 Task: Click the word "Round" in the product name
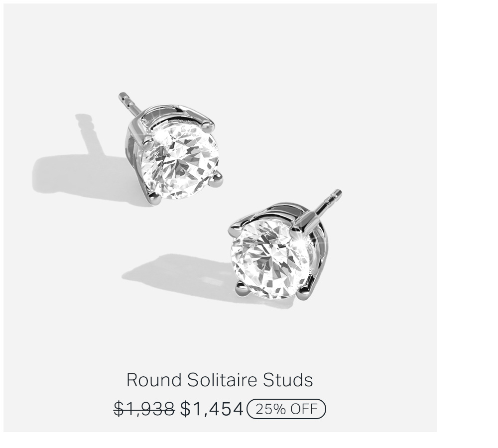point(154,380)
